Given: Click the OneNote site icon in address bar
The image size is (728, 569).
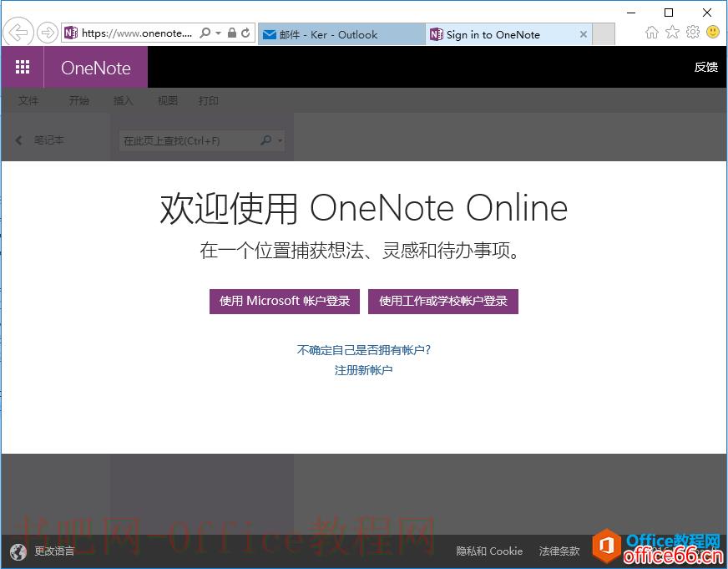Looking at the screenshot, I should point(71,33).
